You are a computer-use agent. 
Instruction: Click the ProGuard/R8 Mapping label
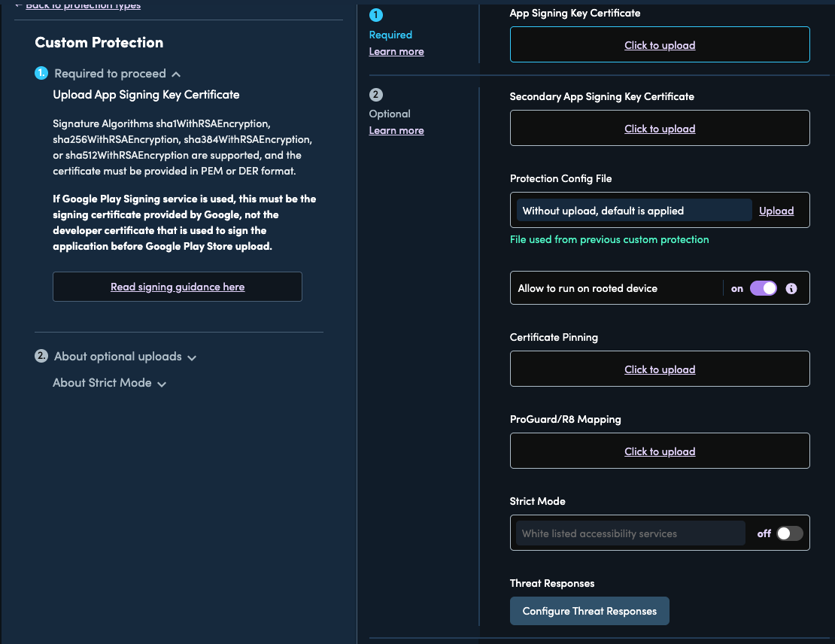(565, 419)
